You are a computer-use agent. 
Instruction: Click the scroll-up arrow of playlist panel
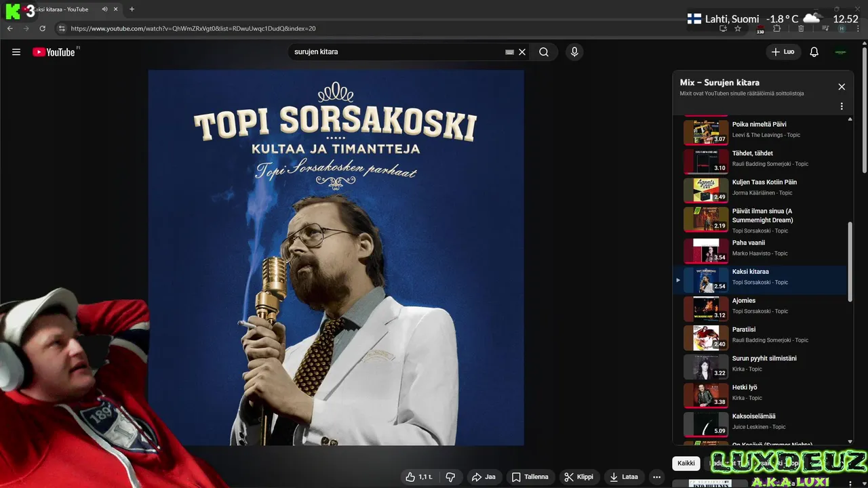coord(850,120)
